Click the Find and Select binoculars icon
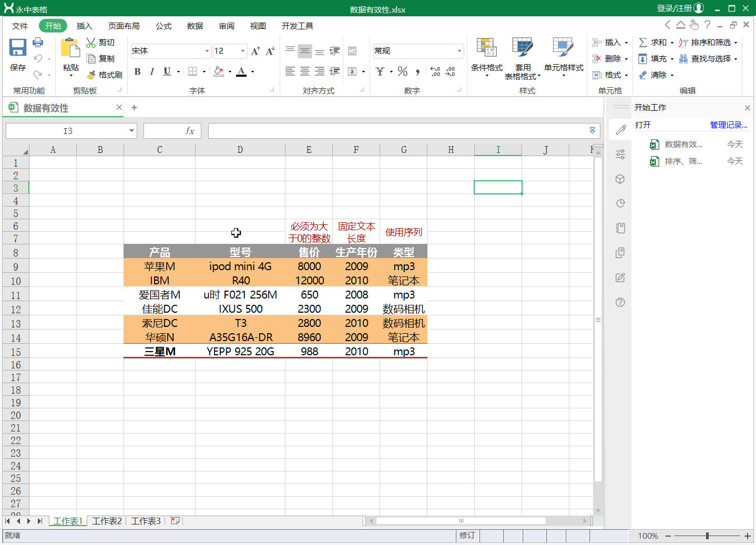The height and width of the screenshot is (545, 756). 683,59
